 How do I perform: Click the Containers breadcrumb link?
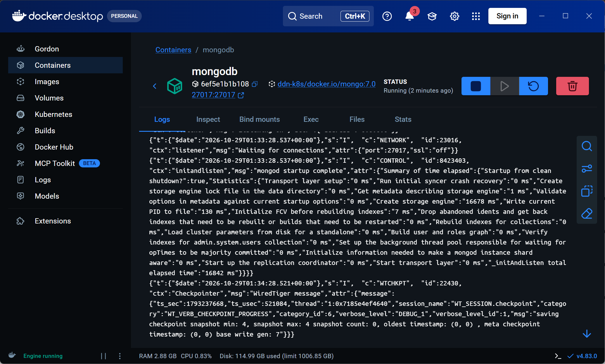point(173,50)
